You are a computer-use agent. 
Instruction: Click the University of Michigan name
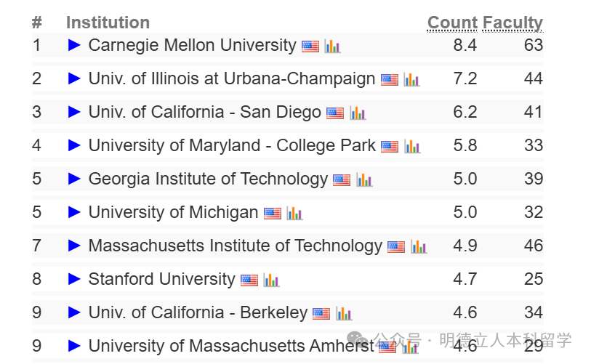[x=173, y=212]
